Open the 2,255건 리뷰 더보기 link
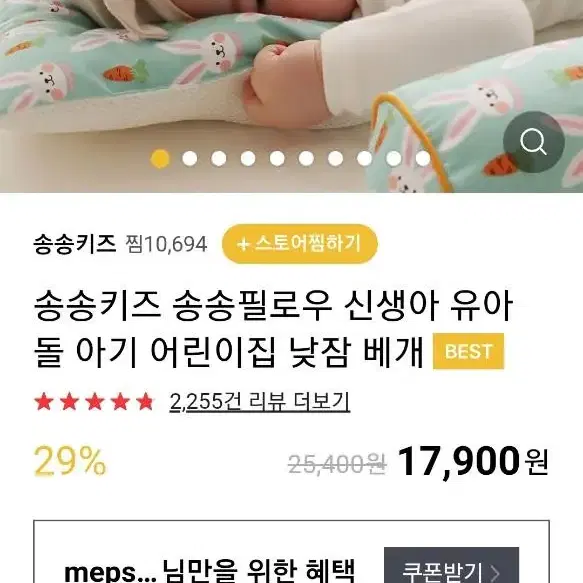Image resolution: width=583 pixels, height=583 pixels. (x=260, y=402)
